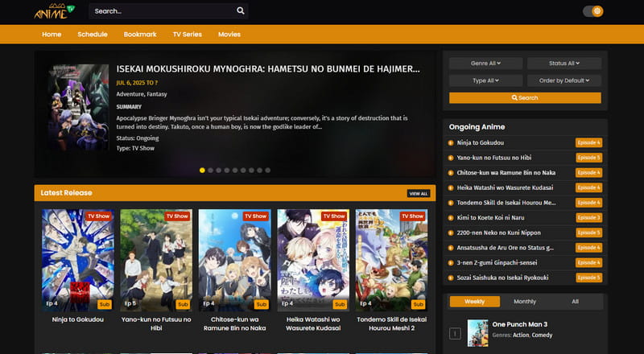The width and height of the screenshot is (644, 354).
Task: Select the first carousel dot
Action: [x=202, y=170]
